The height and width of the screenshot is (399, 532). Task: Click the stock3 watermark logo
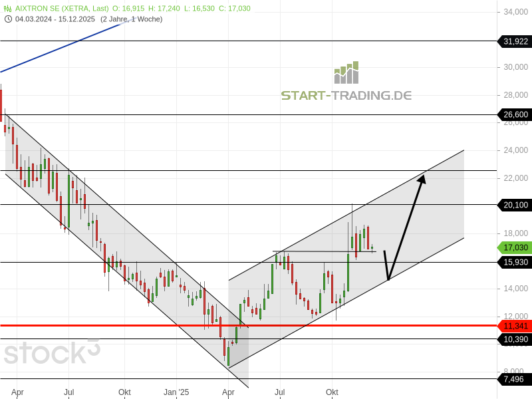point(51,352)
